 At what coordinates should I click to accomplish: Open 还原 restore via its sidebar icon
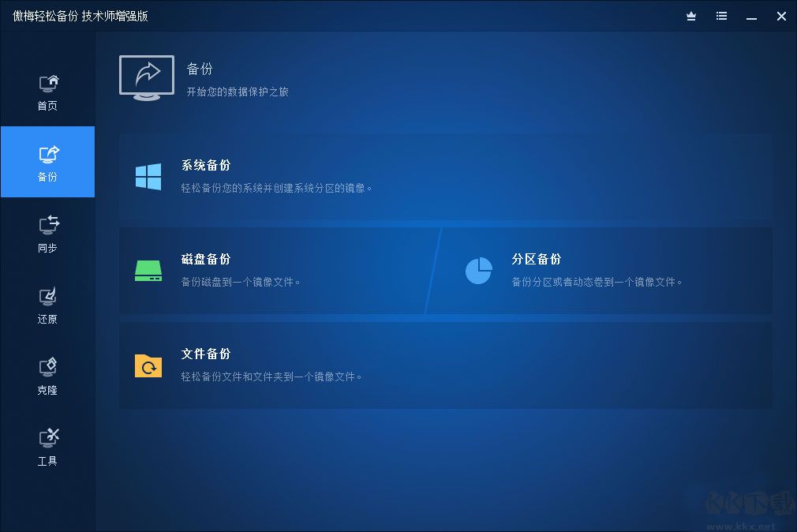coord(47,296)
